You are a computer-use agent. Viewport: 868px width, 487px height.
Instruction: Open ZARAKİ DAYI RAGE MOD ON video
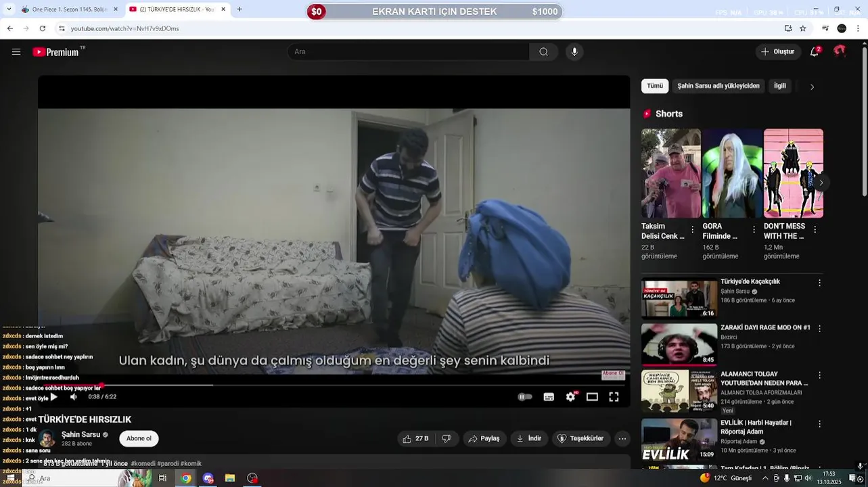679,344
